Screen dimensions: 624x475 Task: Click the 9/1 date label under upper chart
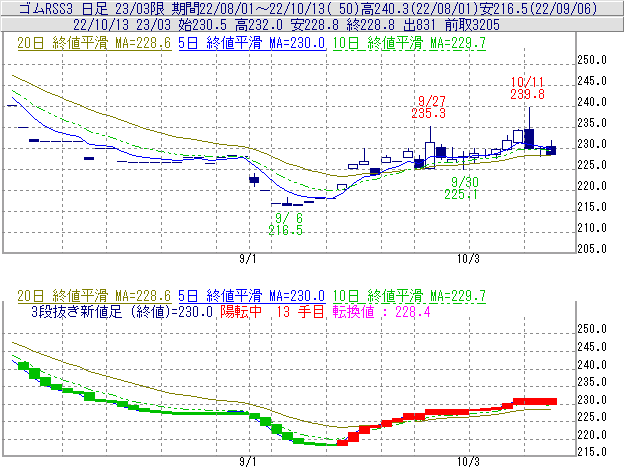[248, 259]
